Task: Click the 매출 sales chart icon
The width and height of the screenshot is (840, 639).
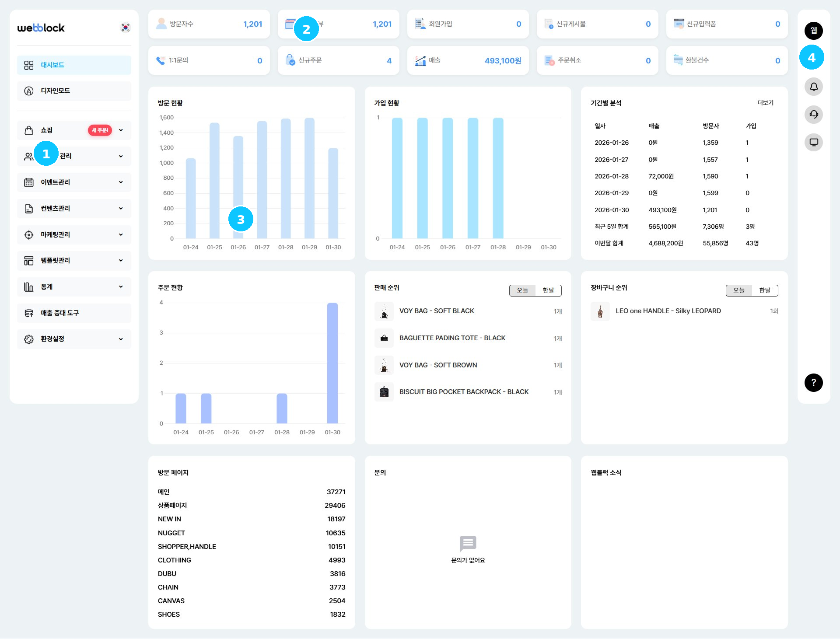Action: tap(420, 60)
